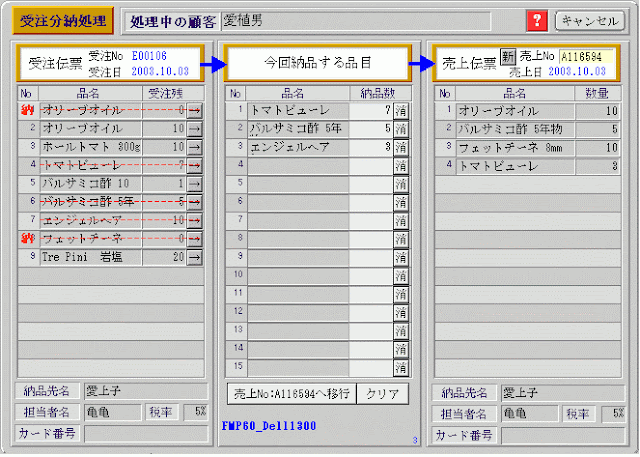This screenshot has width=640, height=457.
Task: Click the 消 button on delivery row 9
Action: [401, 258]
